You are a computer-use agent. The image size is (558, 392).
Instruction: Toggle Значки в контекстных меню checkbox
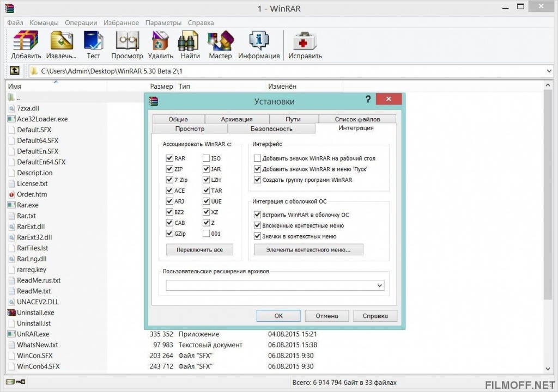point(257,236)
